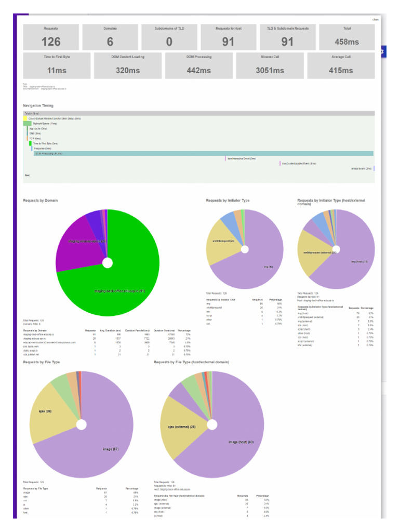Image resolution: width=399 pixels, height=532 pixels.
Task: Select the img (host) row in host/external table
Action: pyautogui.click(x=336, y=313)
